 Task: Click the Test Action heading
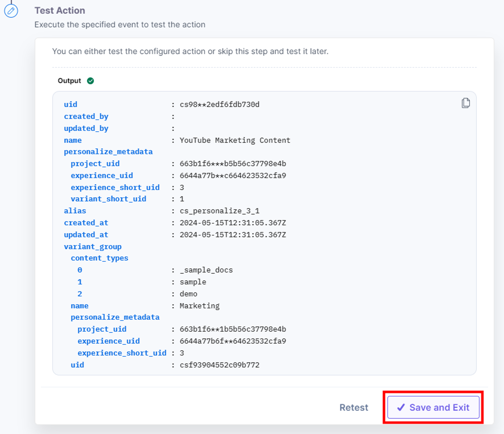(60, 11)
